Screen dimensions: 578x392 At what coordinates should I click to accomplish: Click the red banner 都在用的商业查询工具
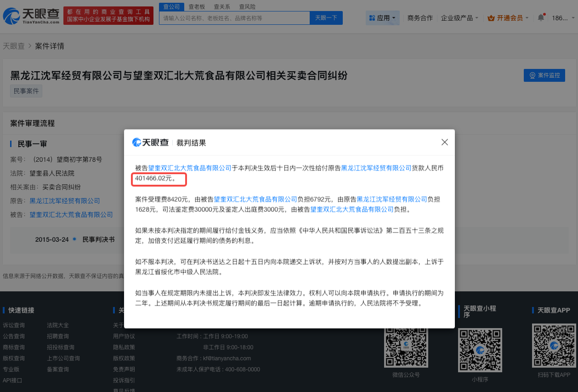point(108,16)
